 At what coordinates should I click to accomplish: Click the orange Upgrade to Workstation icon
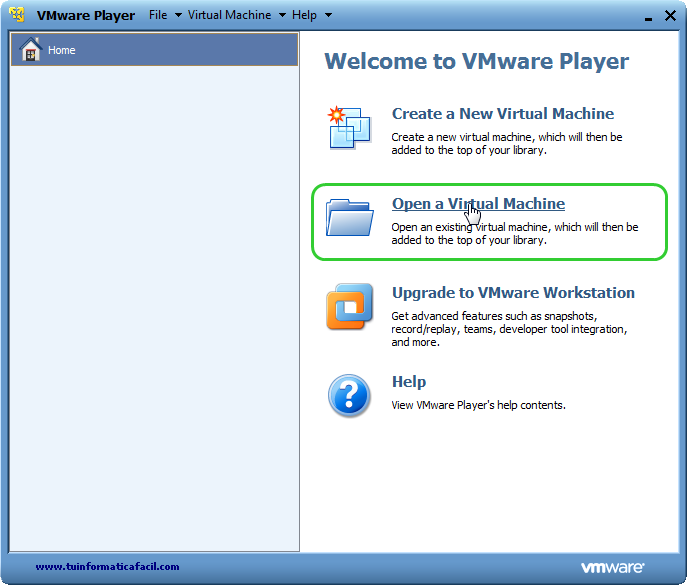pyautogui.click(x=349, y=306)
